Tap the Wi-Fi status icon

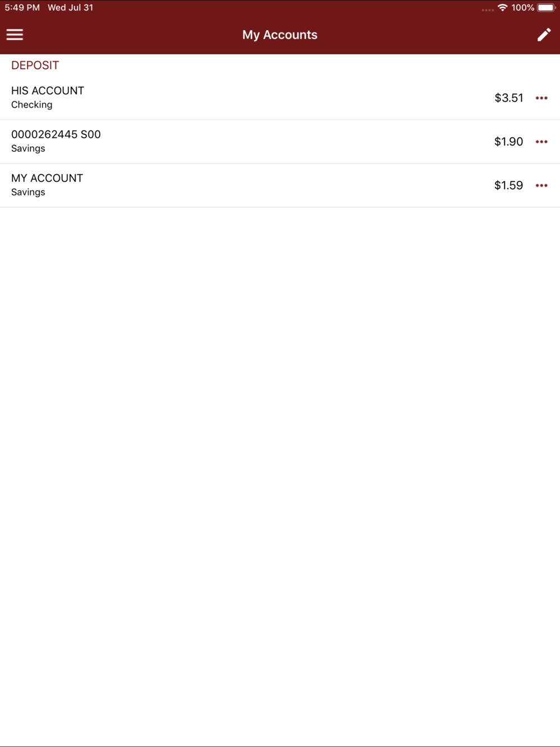(502, 8)
